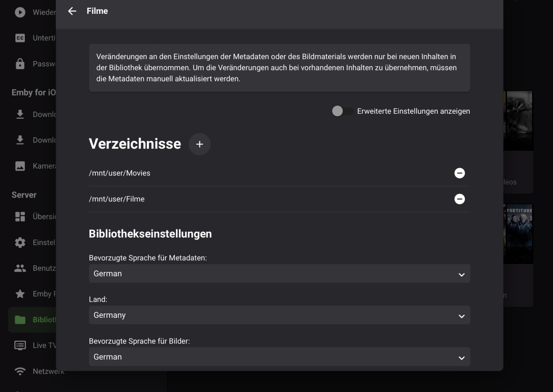Click the back arrow beside Filme
Screen dimensions: 553x392
[72, 11]
